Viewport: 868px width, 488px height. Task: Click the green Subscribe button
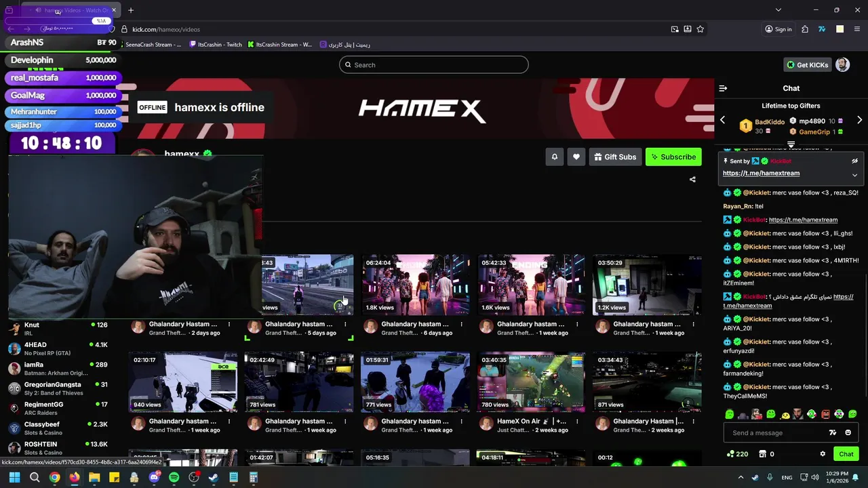pos(673,157)
